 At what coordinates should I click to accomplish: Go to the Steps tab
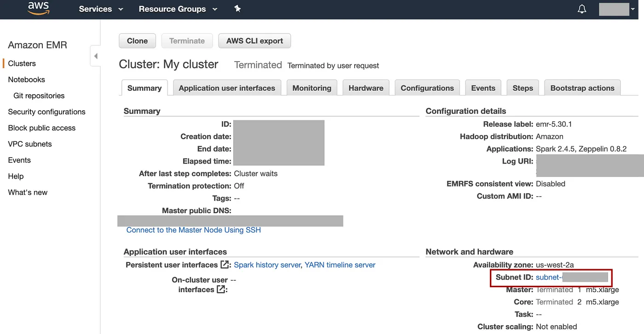coord(523,88)
